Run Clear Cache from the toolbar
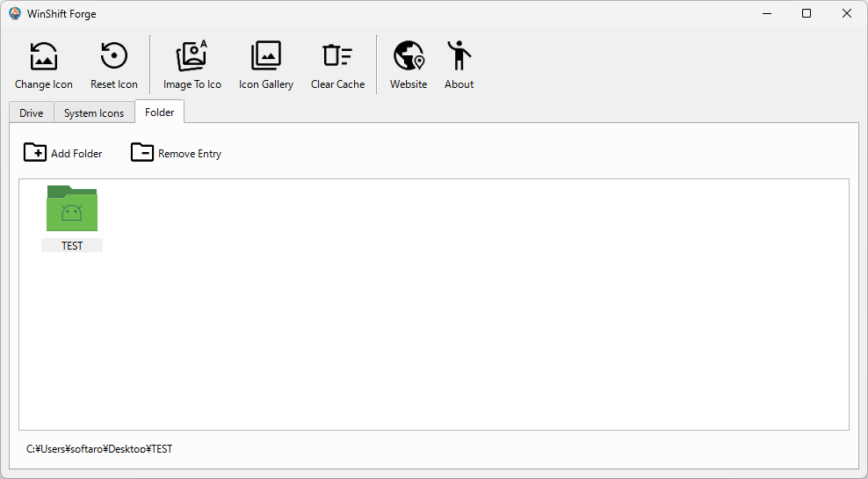The height and width of the screenshot is (479, 868). click(x=337, y=65)
